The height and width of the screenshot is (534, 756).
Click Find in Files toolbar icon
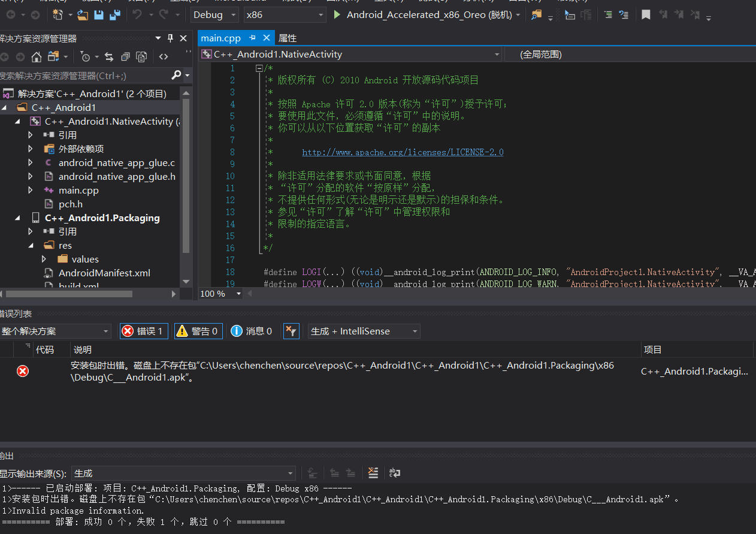point(536,14)
